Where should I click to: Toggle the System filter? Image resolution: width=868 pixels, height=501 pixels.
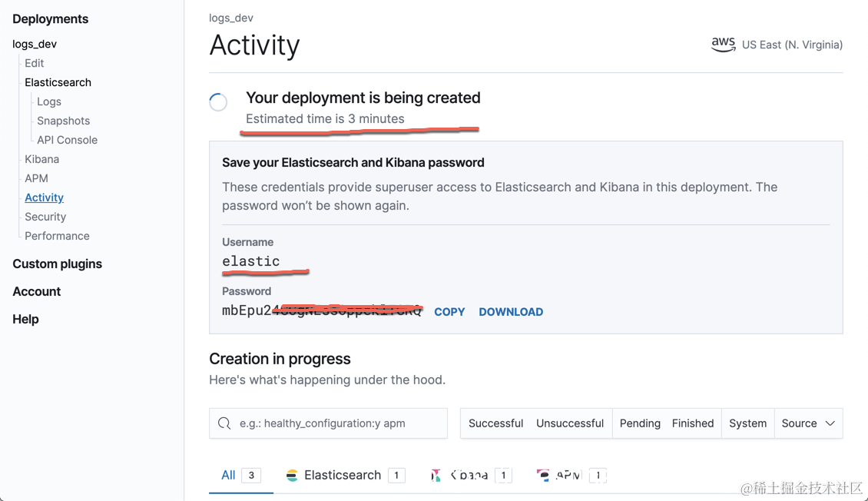coord(747,423)
